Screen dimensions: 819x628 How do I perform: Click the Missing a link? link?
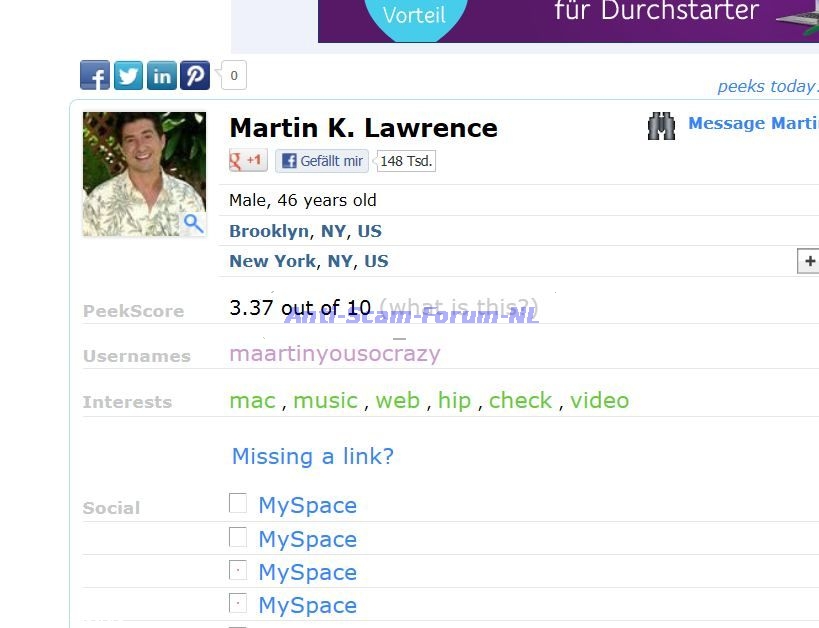click(x=312, y=456)
